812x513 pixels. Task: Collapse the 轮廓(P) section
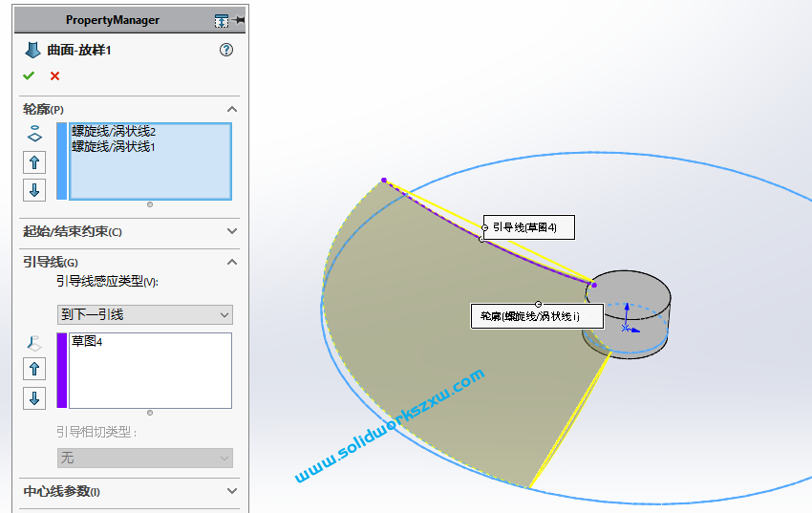(x=232, y=109)
